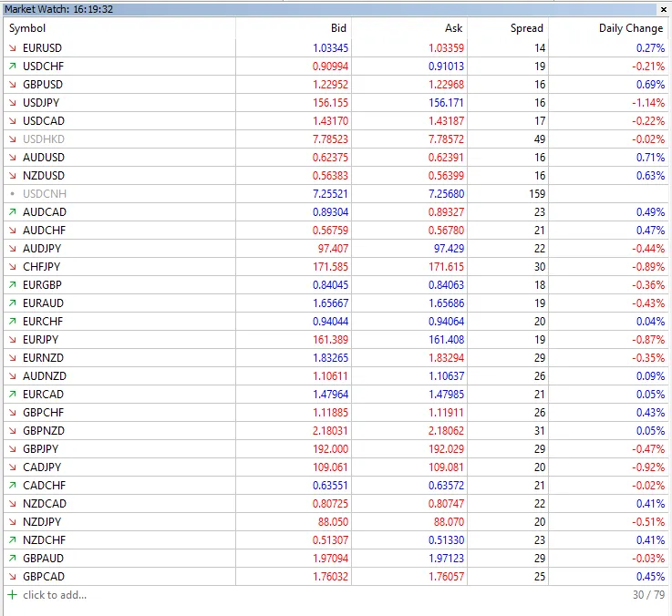Click the red down arrow beside EURUSD
672x616 pixels.
click(x=12, y=48)
